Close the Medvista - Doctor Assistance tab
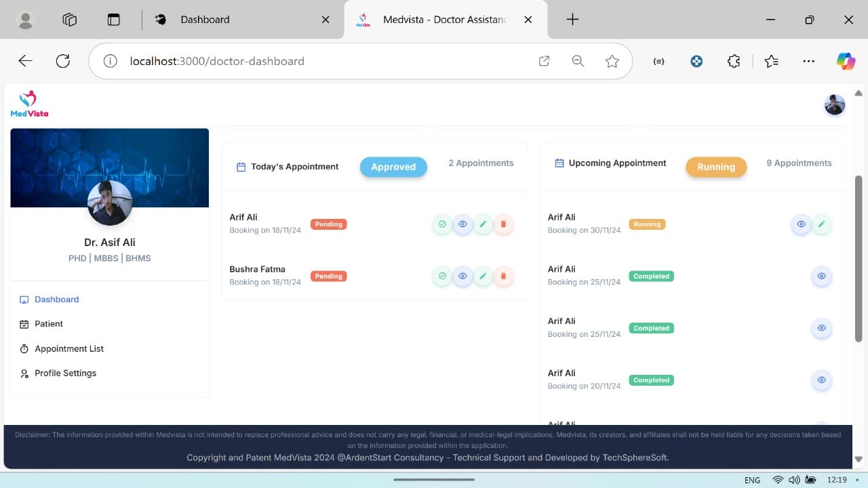 [528, 20]
